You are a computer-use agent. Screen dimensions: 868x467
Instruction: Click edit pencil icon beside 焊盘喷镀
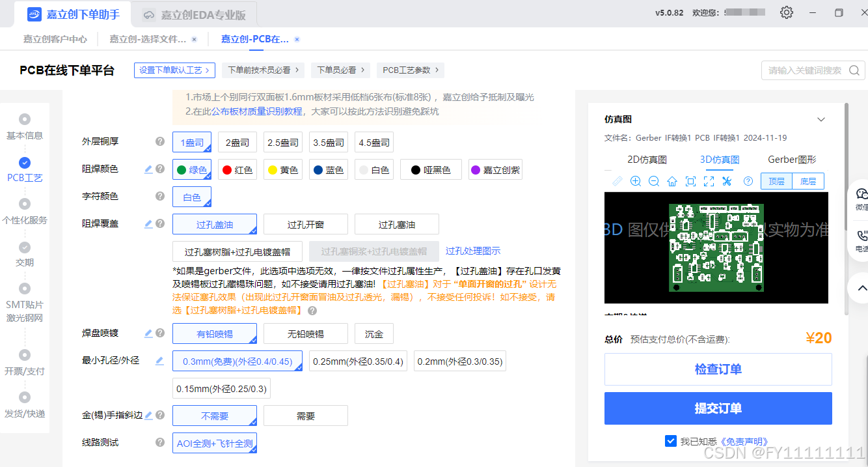click(148, 333)
